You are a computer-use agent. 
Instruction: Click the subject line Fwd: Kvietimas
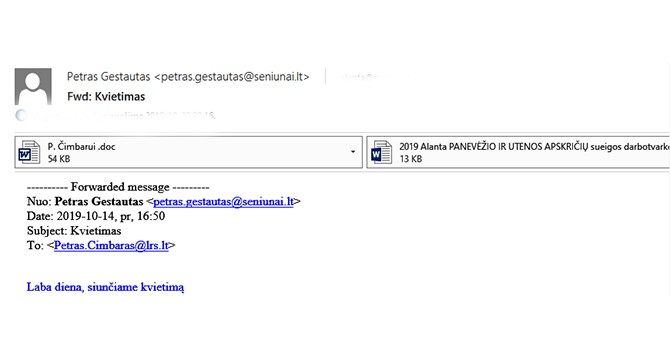[x=106, y=97]
